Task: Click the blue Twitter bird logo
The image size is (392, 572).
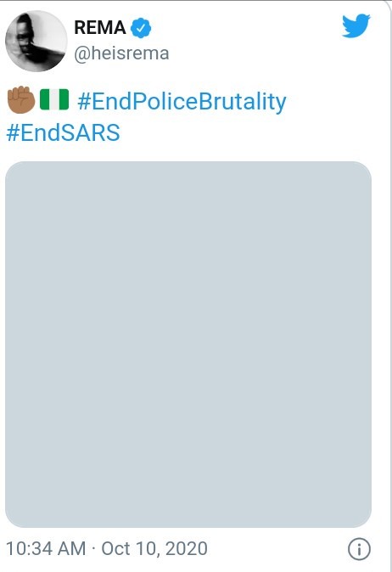Action: (356, 25)
